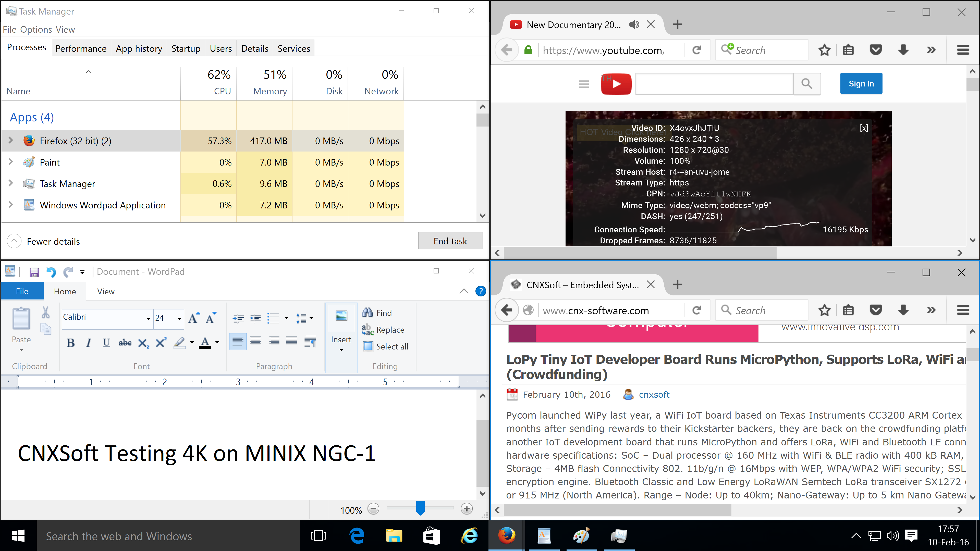Select Align text left in WordPad
The height and width of the screenshot is (551, 980).
(x=238, y=341)
